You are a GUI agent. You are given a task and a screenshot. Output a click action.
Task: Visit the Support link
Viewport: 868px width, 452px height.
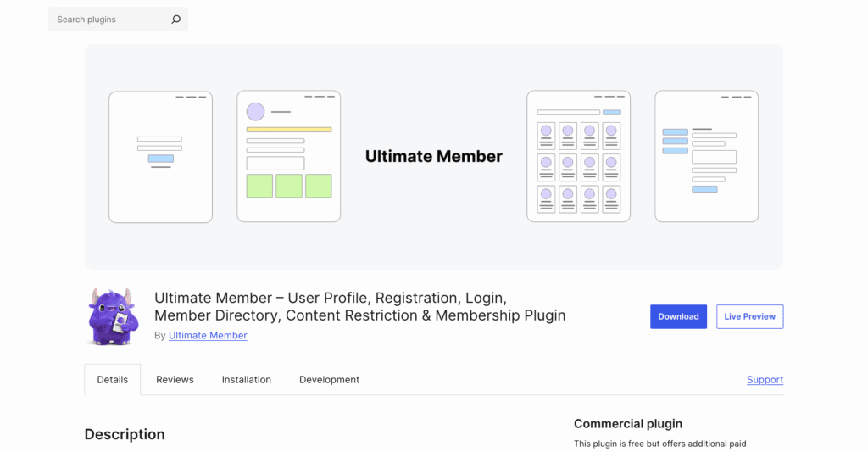(765, 379)
